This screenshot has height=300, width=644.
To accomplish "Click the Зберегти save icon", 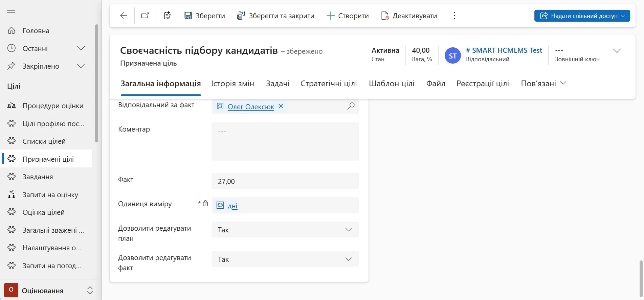I will [188, 16].
